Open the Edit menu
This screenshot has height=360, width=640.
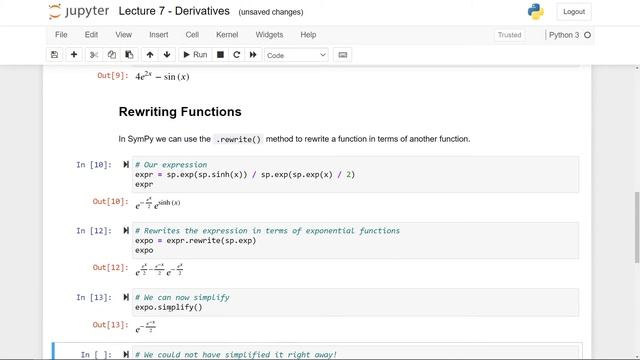[x=91, y=35]
